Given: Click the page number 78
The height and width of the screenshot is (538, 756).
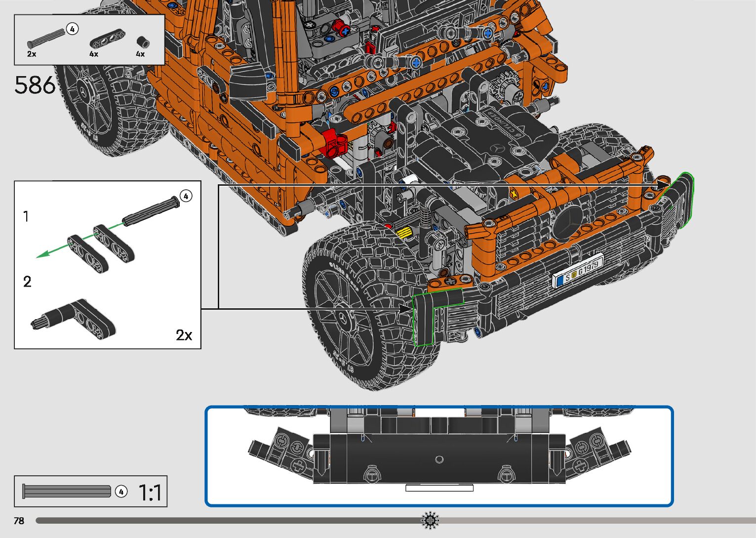Looking at the screenshot, I should [x=19, y=521].
